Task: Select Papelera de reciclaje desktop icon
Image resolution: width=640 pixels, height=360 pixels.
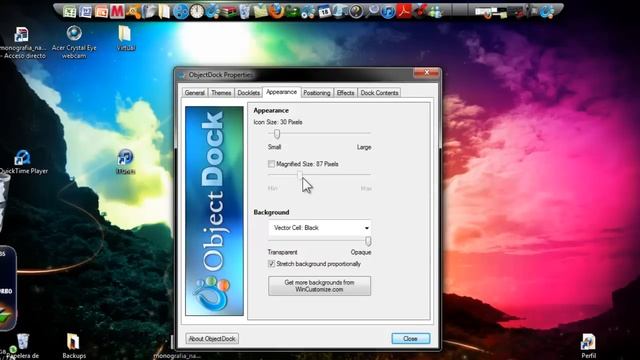Action: [23, 346]
